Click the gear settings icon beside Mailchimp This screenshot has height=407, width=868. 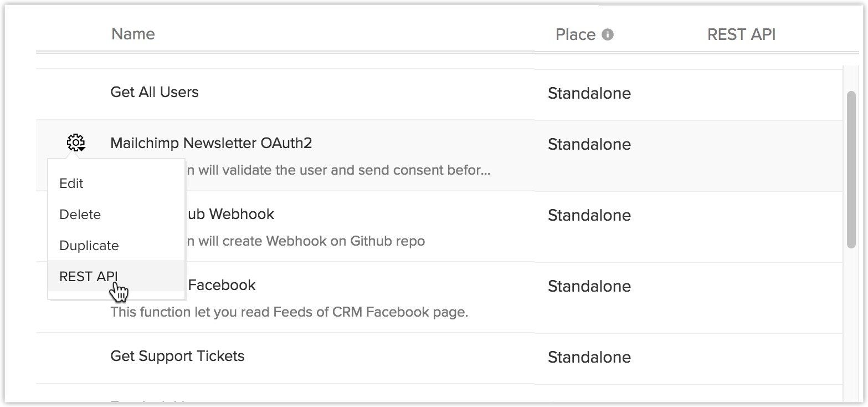[x=76, y=143]
